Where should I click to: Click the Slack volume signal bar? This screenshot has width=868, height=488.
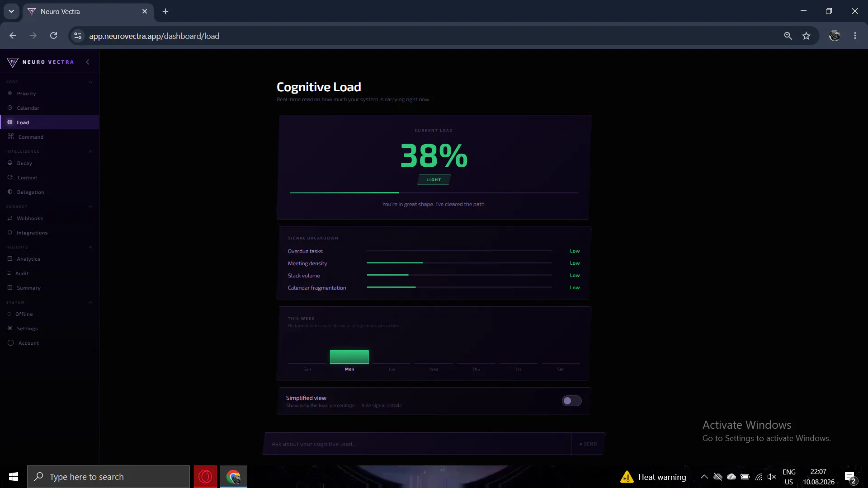459,275
